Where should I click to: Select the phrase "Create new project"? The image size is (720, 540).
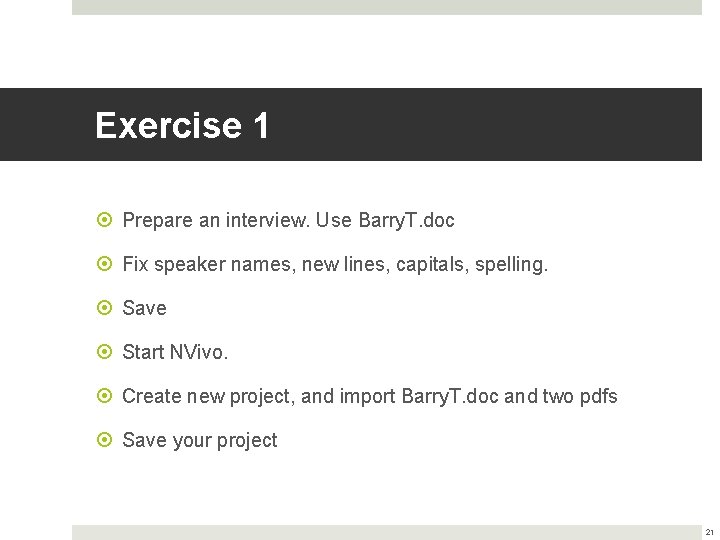tap(208, 396)
